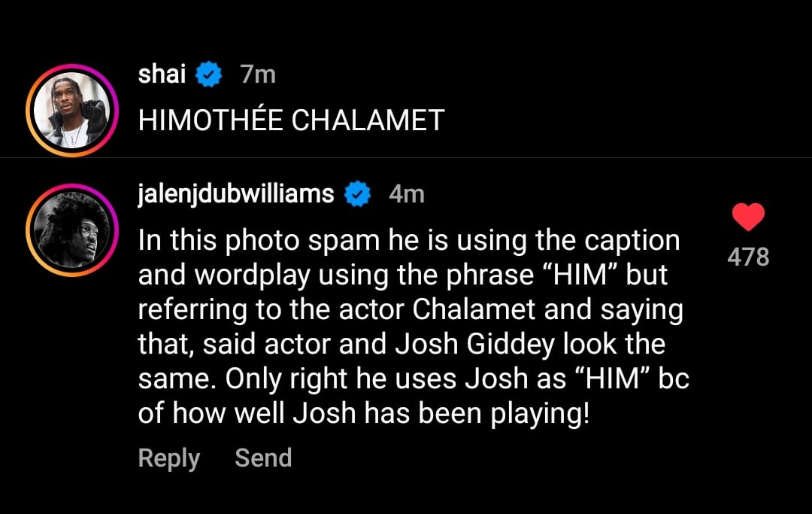Click the verified badge beside jalenjdubwilliams
812x514 pixels.
click(x=357, y=194)
